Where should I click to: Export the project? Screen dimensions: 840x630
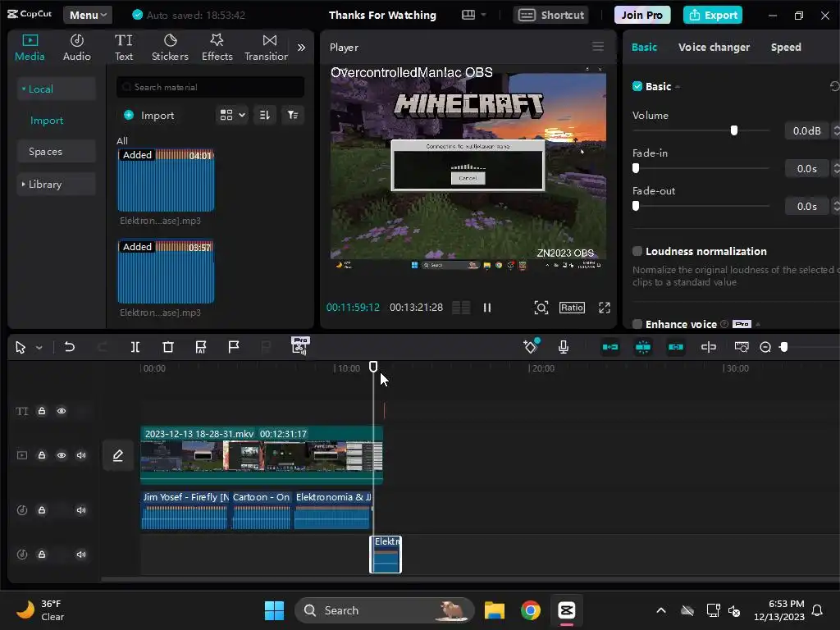[713, 15]
